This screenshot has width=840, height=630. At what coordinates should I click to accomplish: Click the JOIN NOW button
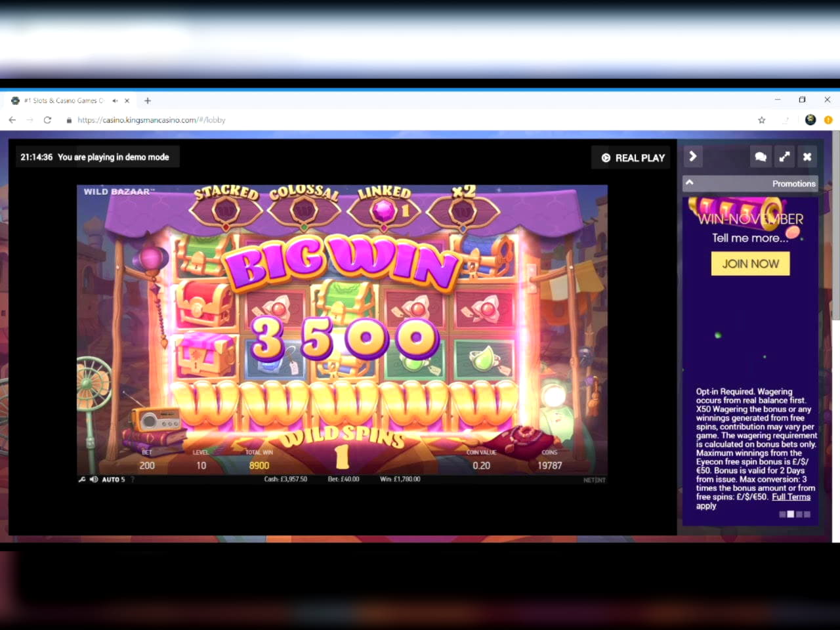click(750, 264)
